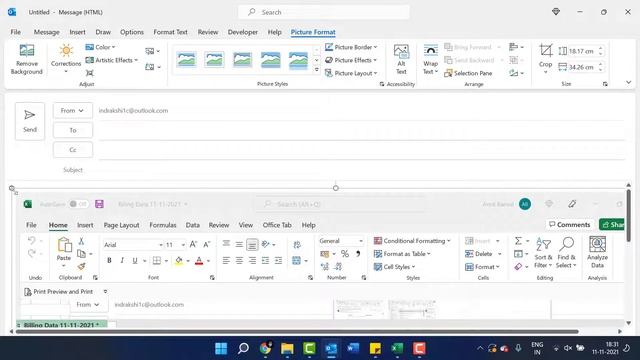The width and height of the screenshot is (640, 360).
Task: Switch to the Message tab
Action: tap(47, 32)
